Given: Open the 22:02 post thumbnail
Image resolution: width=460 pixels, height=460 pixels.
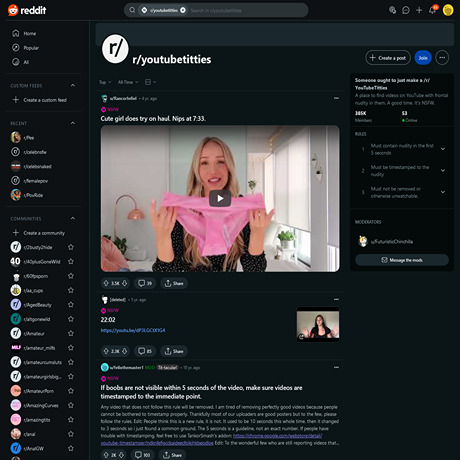Looking at the screenshot, I should (x=318, y=324).
